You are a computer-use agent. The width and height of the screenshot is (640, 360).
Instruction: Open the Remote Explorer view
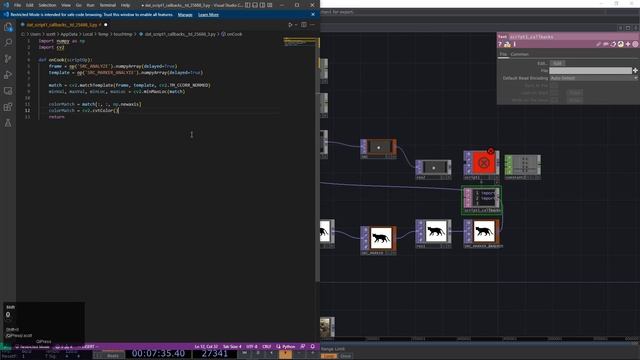pos(8,91)
